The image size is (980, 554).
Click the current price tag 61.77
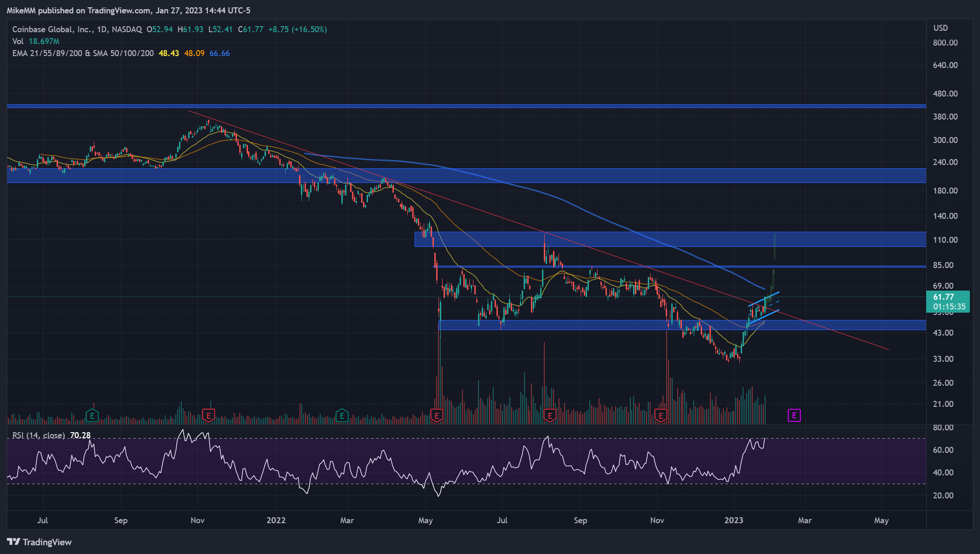pos(948,302)
